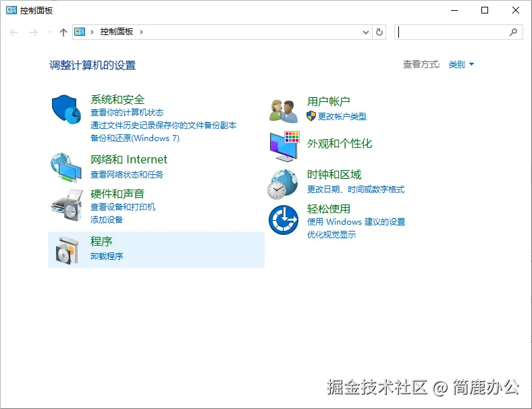
Task: Open 查看设备和打印机 link
Action: pos(123,207)
